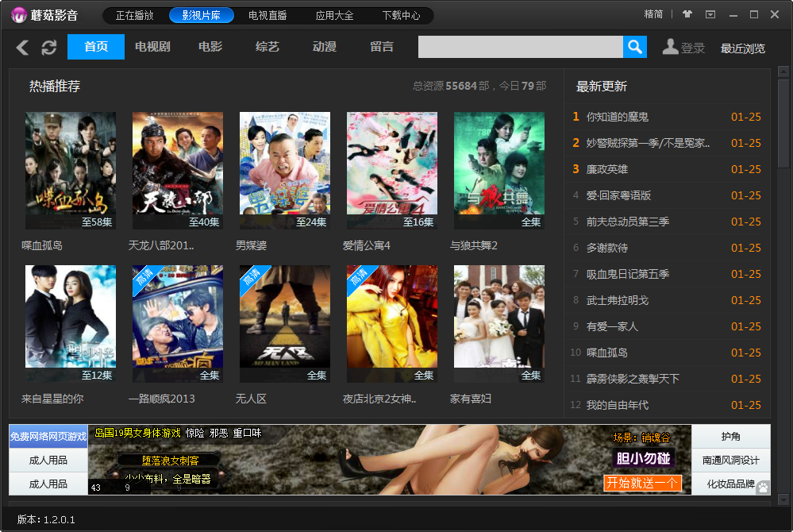Open the 无人区 movie poster
Image resolution: width=793 pixels, height=532 pixels.
[x=285, y=324]
